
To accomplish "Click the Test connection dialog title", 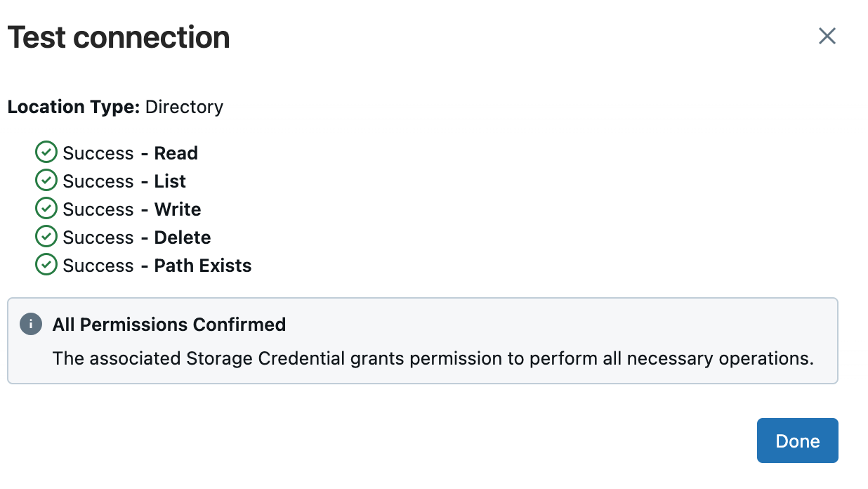I will pyautogui.click(x=118, y=37).
